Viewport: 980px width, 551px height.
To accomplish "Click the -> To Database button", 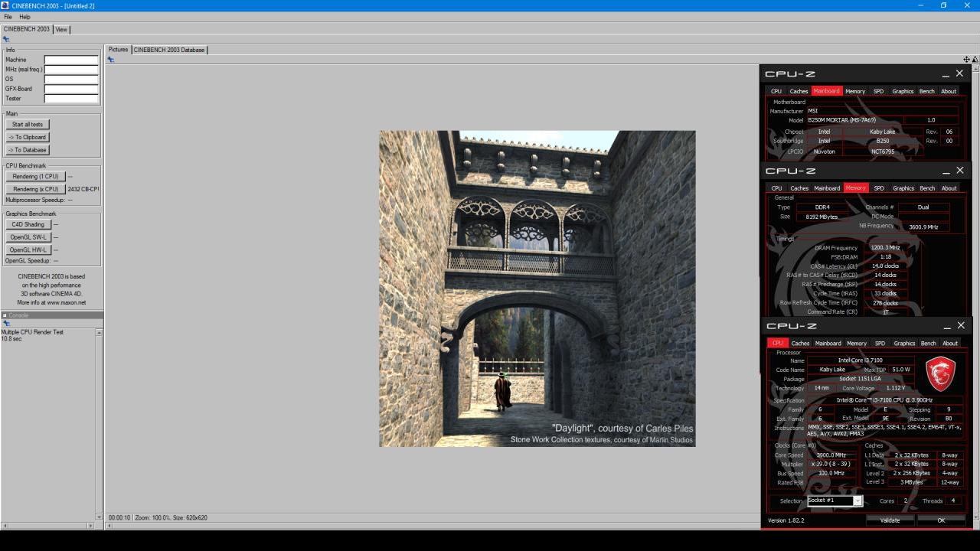I will point(28,150).
